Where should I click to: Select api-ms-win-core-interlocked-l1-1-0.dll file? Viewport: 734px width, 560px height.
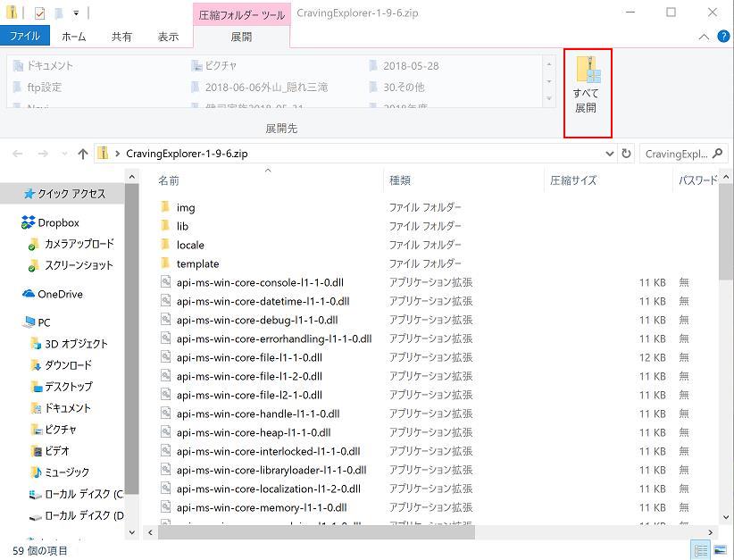(268, 451)
